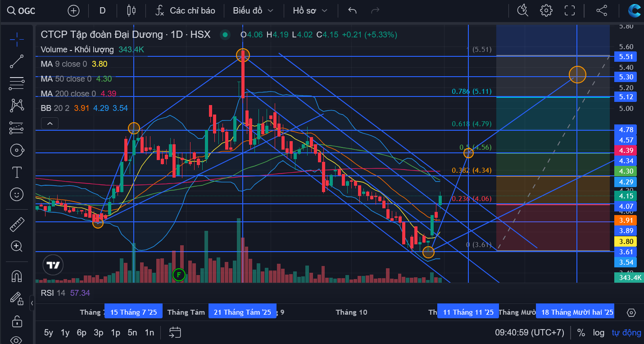Toggle hide all drawings eye icon
644x344 pixels.
point(17,339)
